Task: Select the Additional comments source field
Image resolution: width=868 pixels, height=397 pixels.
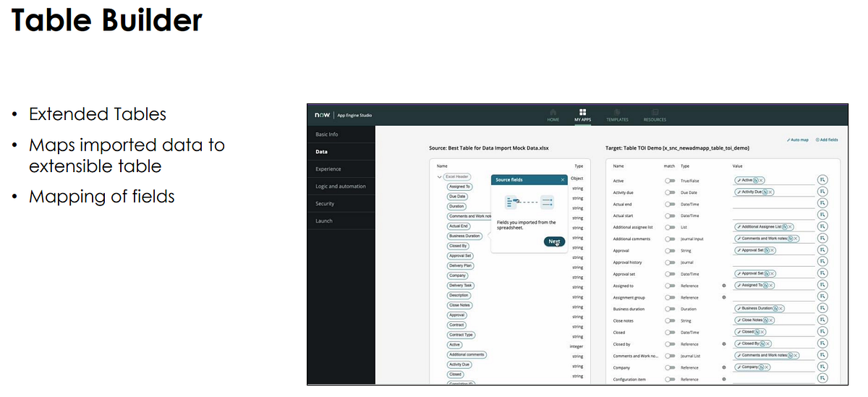Action: pyautogui.click(x=467, y=354)
